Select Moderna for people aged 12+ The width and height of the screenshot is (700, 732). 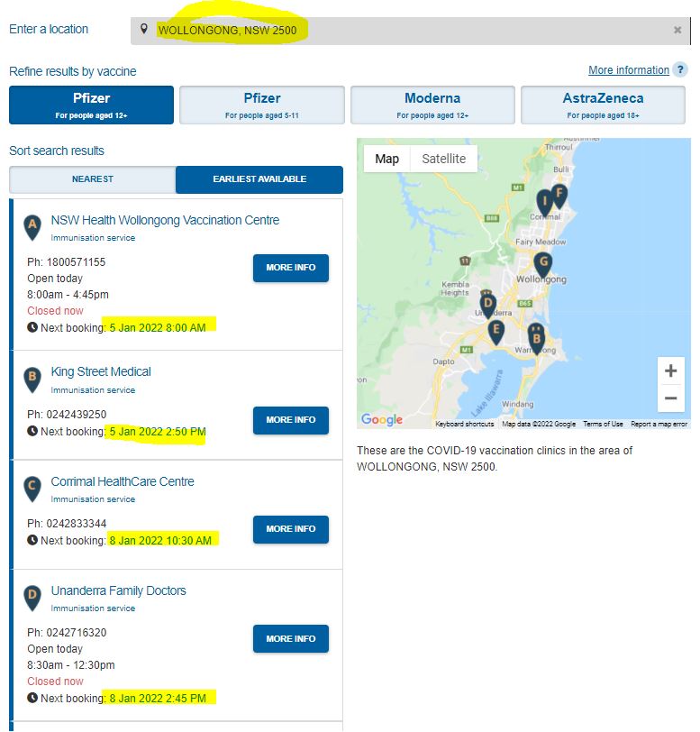coord(432,105)
